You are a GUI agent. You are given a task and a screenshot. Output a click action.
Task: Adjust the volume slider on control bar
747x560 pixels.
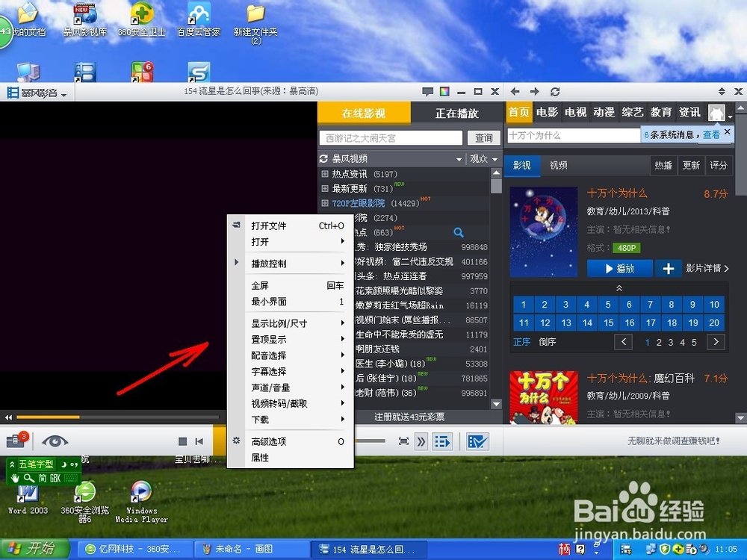pyautogui.click(x=371, y=441)
